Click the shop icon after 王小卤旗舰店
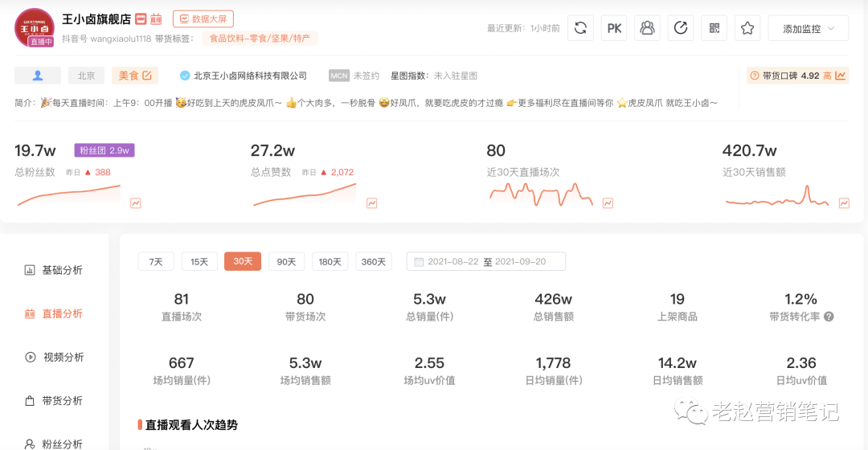This screenshot has height=450, width=868. (141, 19)
